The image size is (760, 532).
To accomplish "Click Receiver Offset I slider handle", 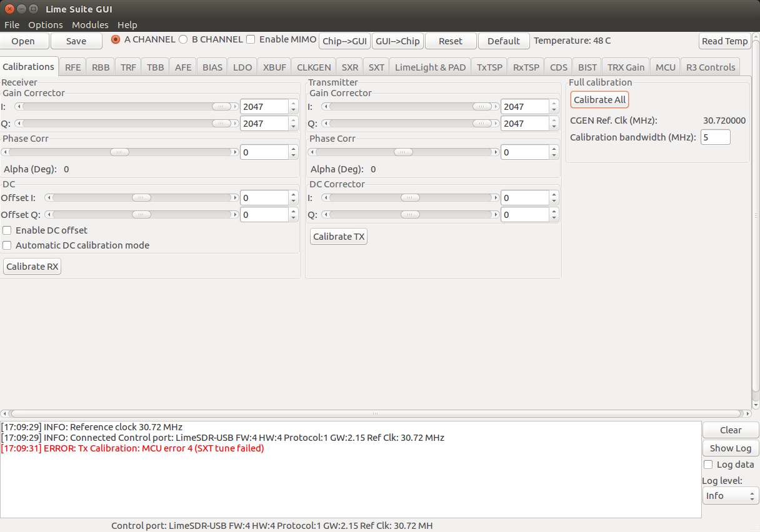I will [141, 198].
